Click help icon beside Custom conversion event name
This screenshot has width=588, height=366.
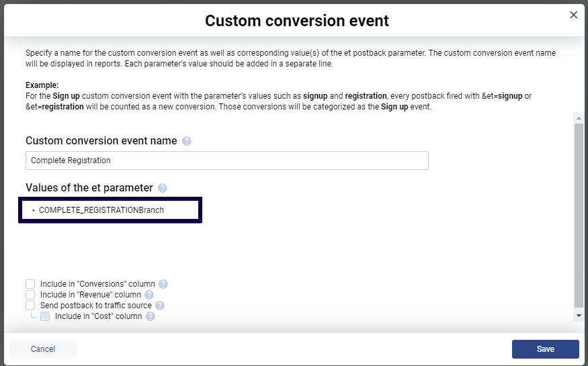[187, 141]
